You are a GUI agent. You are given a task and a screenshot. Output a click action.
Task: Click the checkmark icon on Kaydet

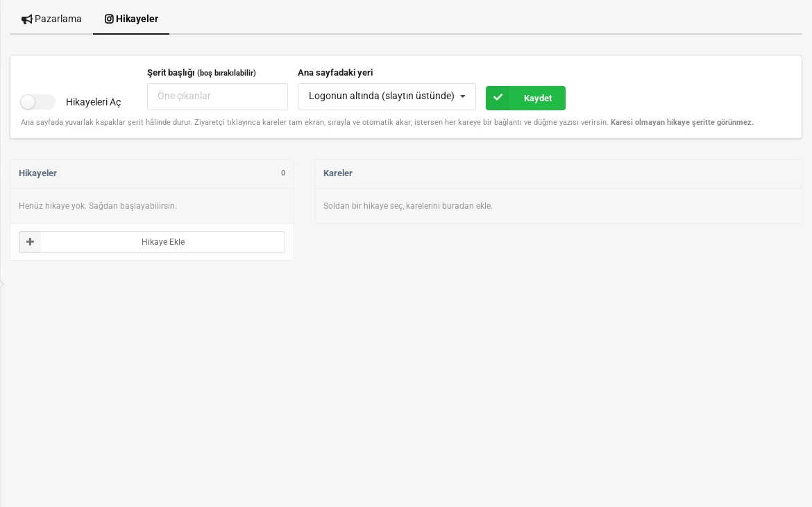click(498, 98)
